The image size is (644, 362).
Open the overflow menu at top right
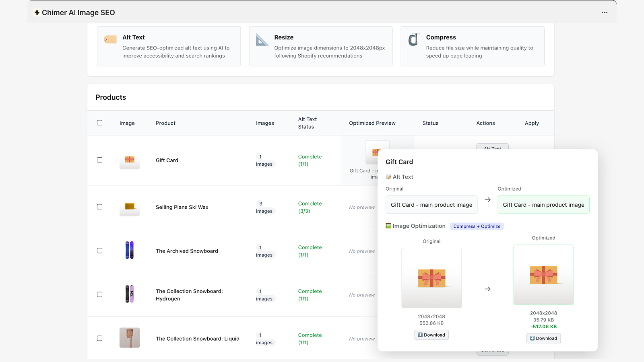click(605, 12)
